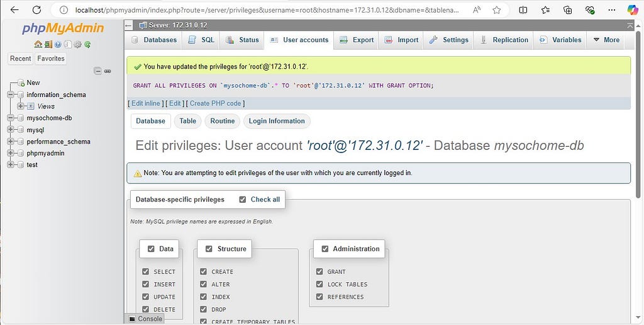Collapse the mysochome-db tree node
The image size is (644, 325).
(x=11, y=118)
